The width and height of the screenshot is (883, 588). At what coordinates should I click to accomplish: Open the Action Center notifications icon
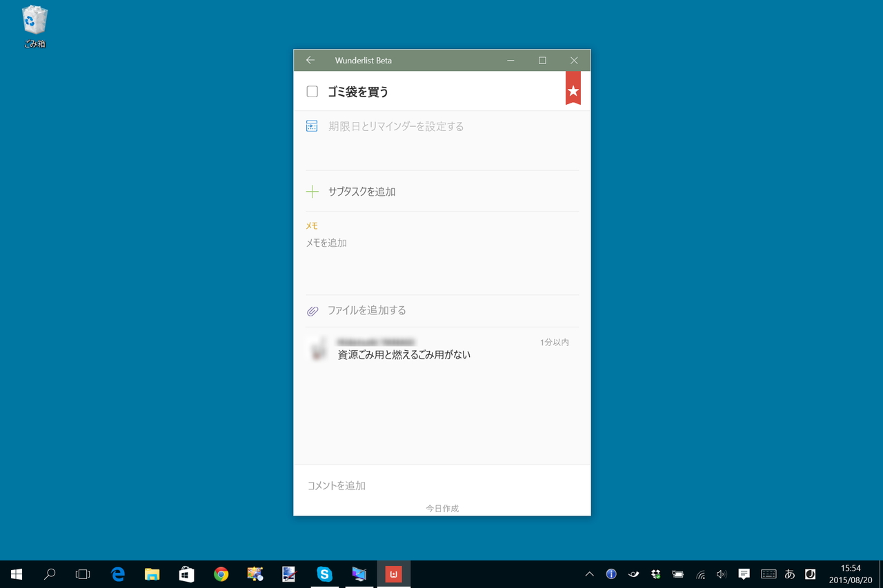click(744, 574)
